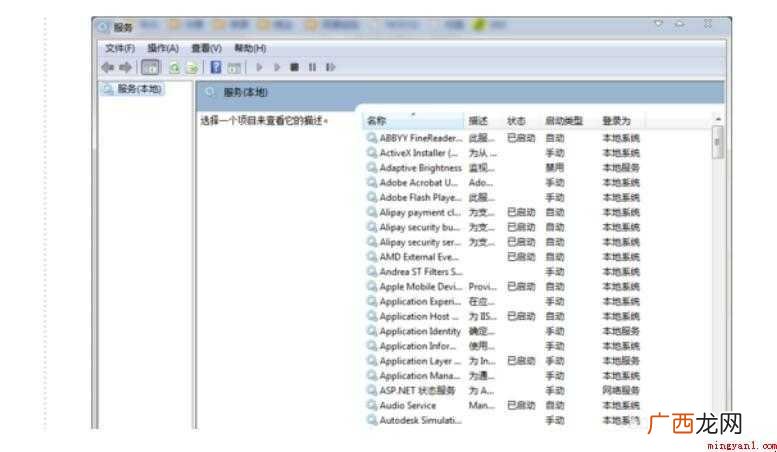Open help via blue question icon
The height and width of the screenshot is (452, 777).
216,67
